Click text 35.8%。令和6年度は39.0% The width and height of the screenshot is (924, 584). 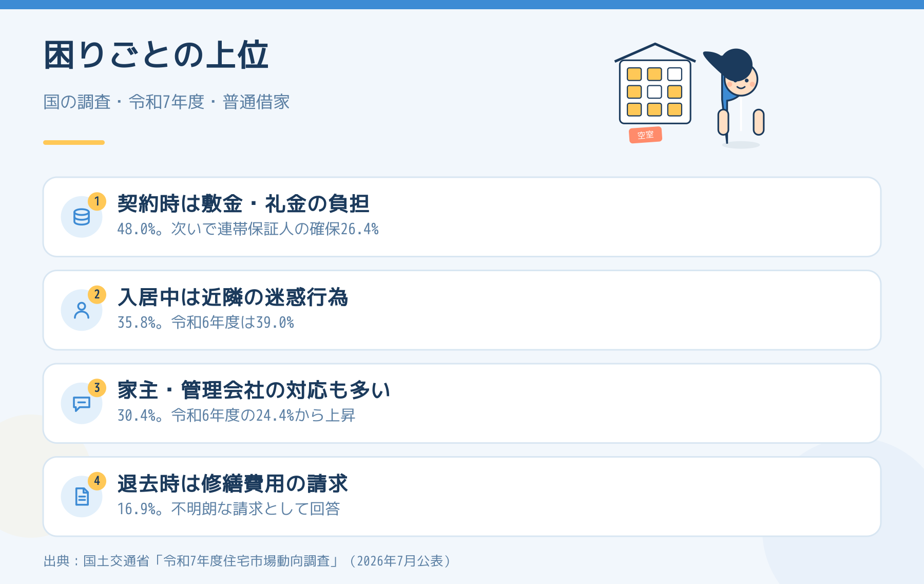click(x=206, y=323)
